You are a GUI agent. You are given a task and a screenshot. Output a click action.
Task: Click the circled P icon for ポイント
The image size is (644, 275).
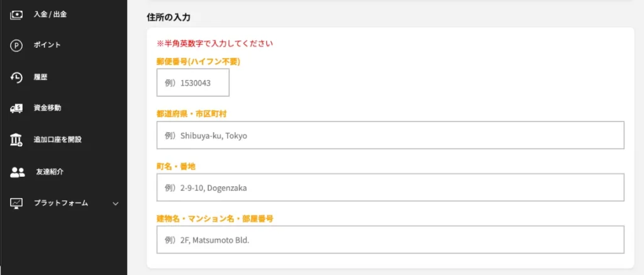(17, 45)
